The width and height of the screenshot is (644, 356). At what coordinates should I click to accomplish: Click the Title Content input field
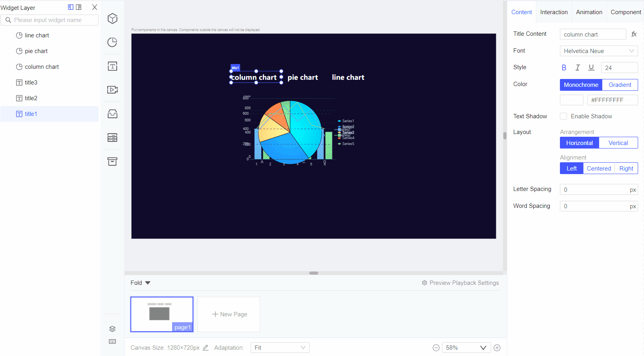point(593,34)
